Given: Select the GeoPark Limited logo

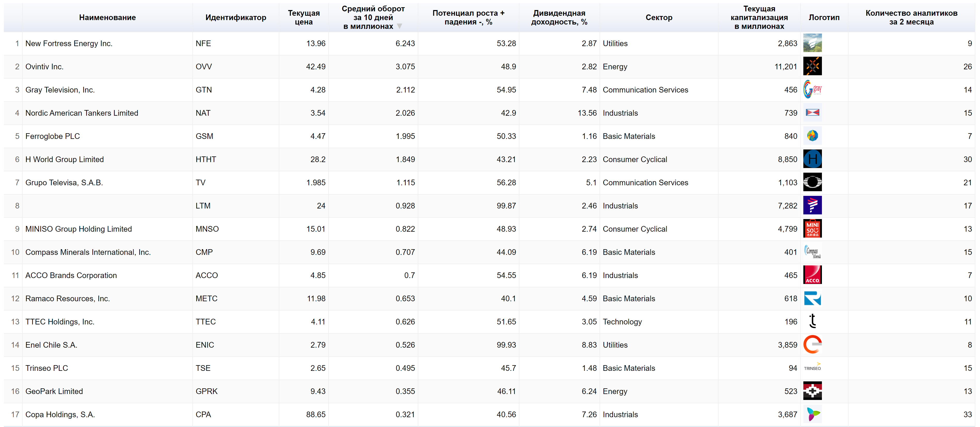Looking at the screenshot, I should [x=813, y=391].
